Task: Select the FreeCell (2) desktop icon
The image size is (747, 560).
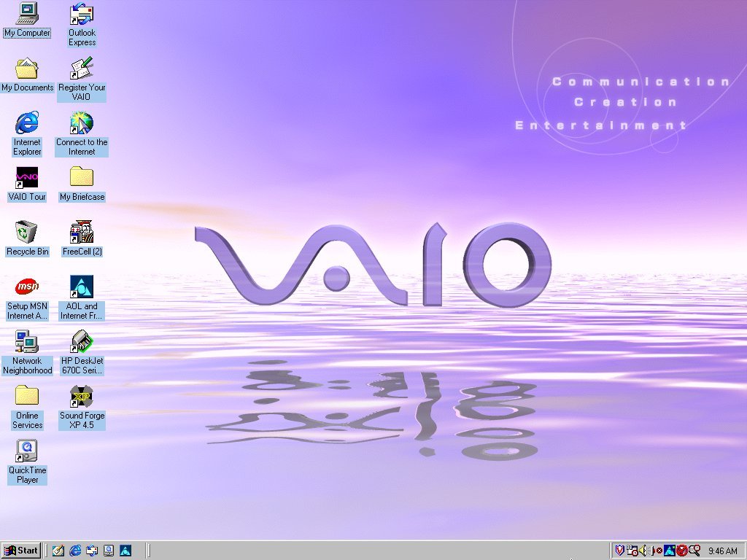Action: 82,238
